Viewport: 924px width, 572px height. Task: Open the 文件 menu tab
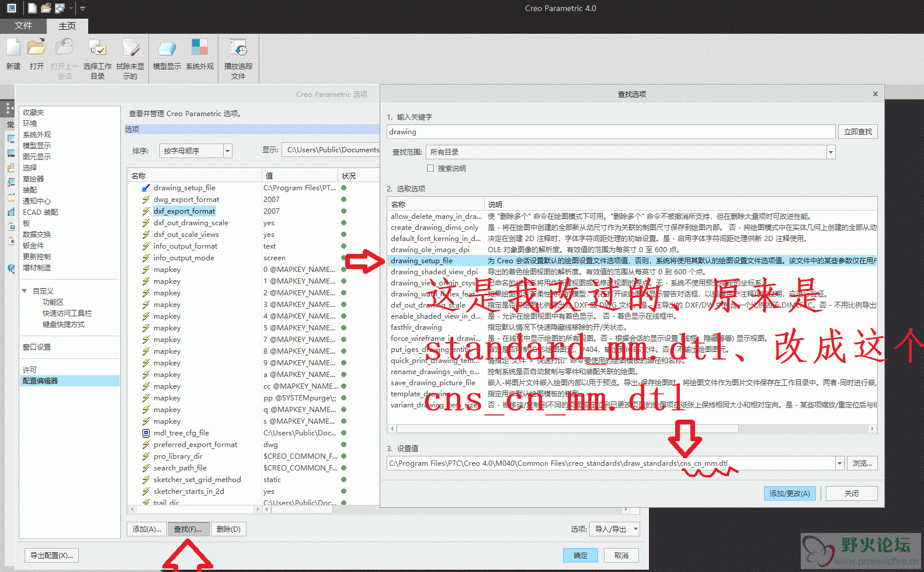tap(23, 26)
